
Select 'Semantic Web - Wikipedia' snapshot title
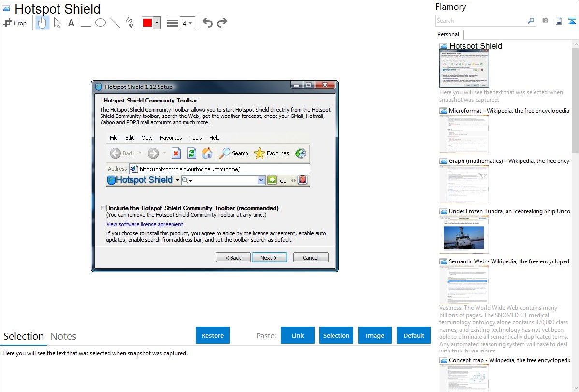tap(509, 261)
